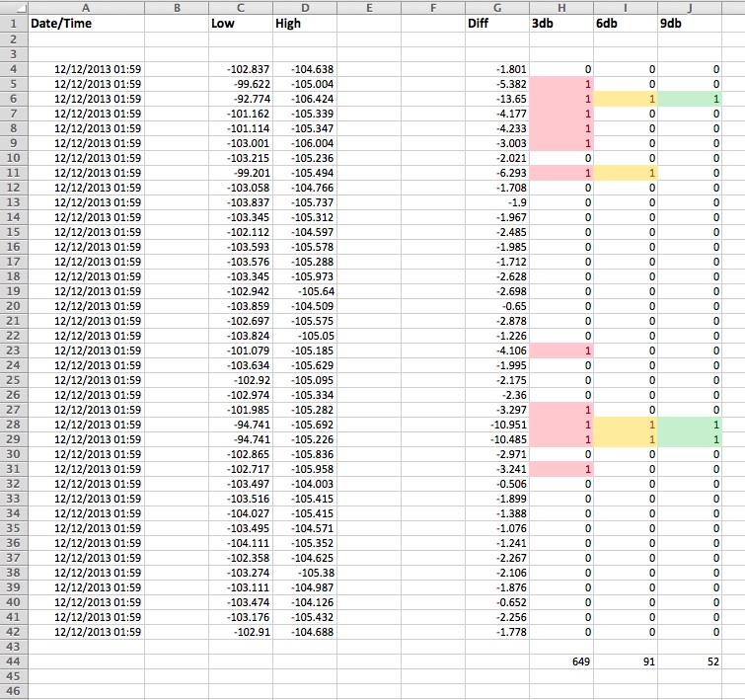The image size is (745, 700).
Task: Select the column G header
Action: (x=496, y=7)
